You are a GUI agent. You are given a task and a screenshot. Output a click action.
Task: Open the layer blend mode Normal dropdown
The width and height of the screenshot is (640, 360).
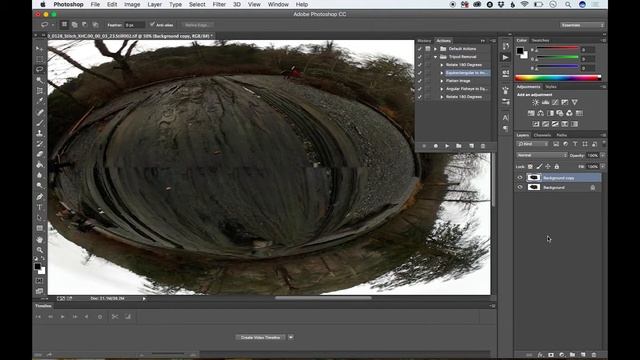(x=542, y=156)
